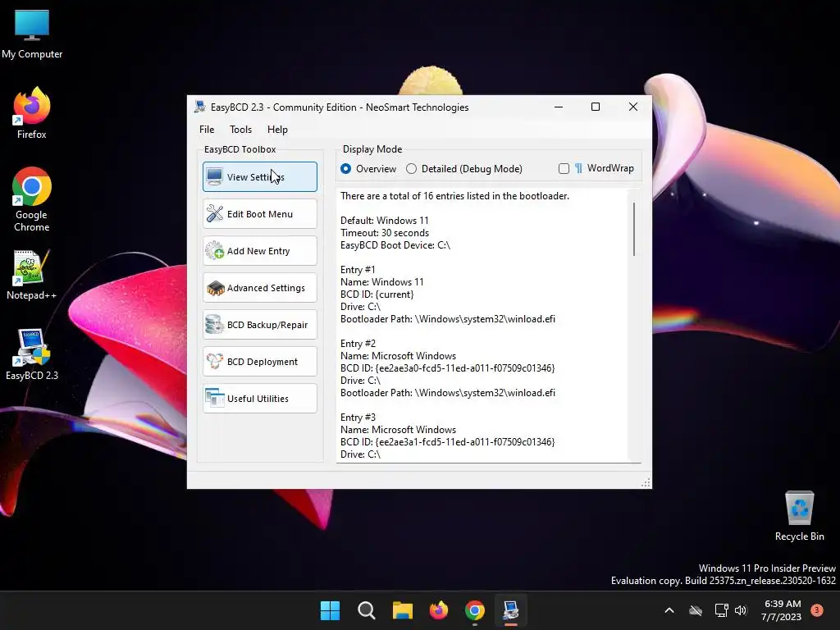
Task: Switch to Chrome from the taskbar
Action: [x=475, y=610]
